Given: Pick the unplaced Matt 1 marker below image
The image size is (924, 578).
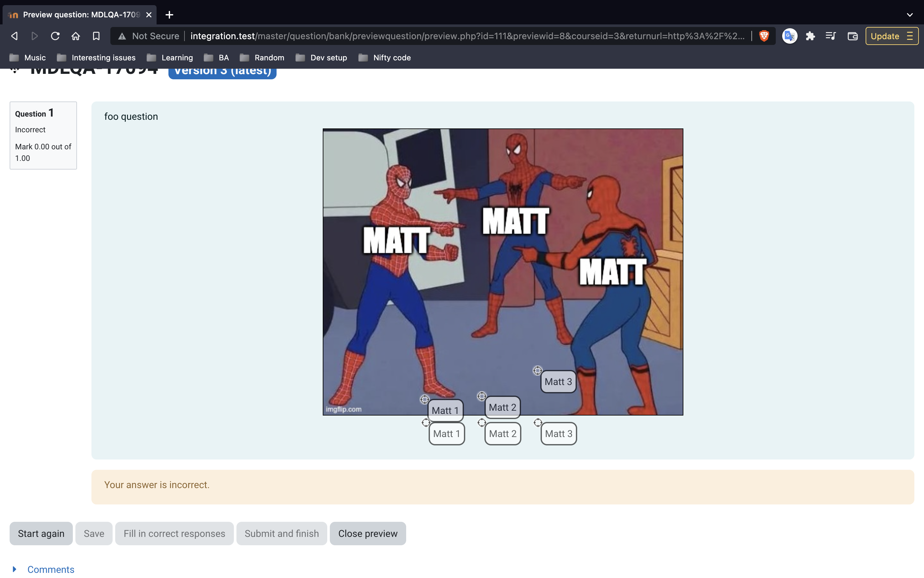Looking at the screenshot, I should coord(447,433).
